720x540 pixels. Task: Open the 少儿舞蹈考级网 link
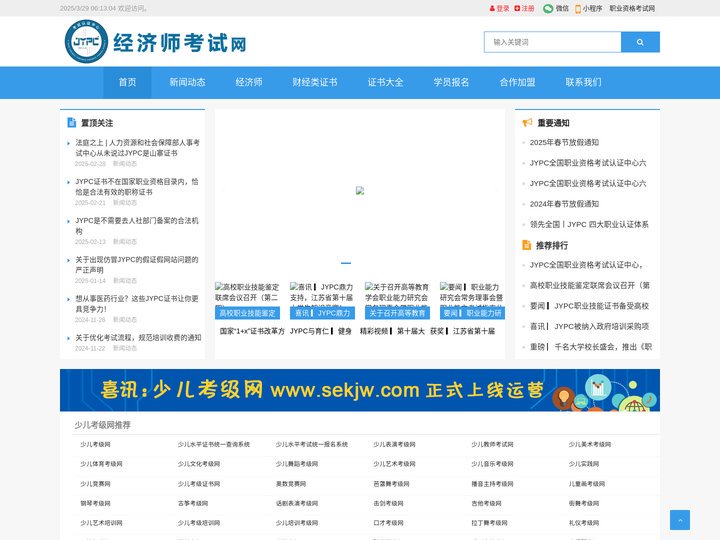297,464
